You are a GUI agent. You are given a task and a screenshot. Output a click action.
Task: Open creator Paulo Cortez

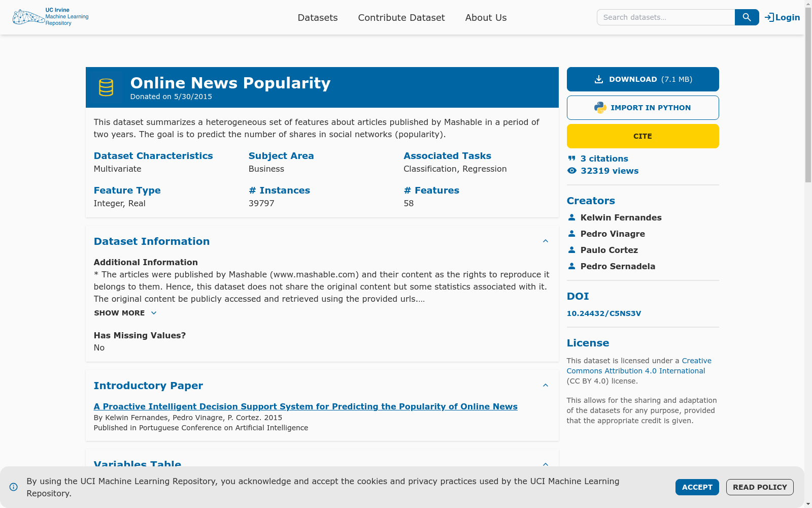coord(609,250)
